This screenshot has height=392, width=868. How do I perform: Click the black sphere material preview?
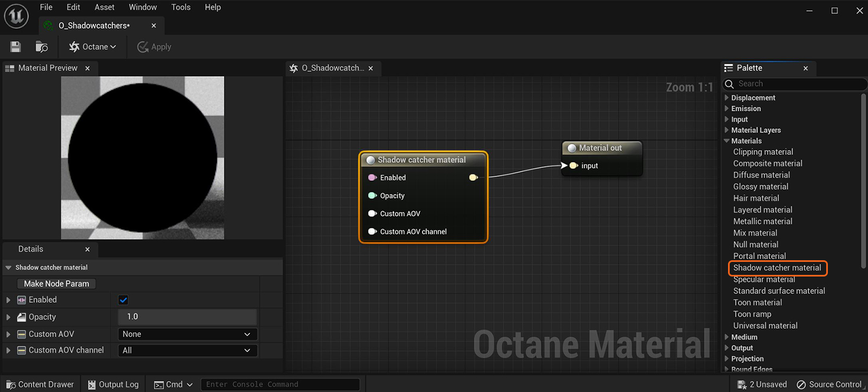(143, 158)
